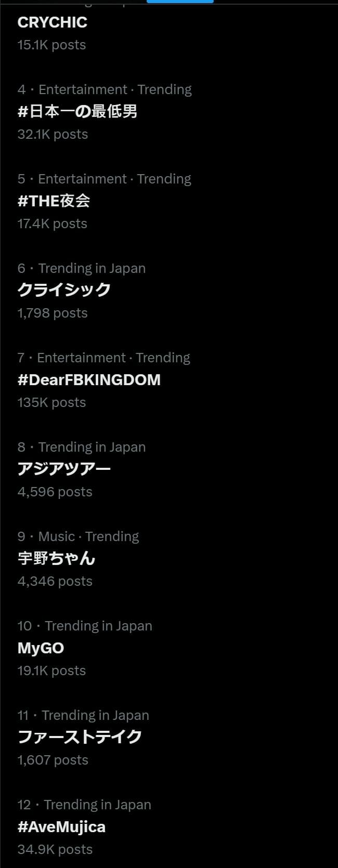Open the CRYCHIC trending topic
The width and height of the screenshot is (338, 868).
click(52, 22)
